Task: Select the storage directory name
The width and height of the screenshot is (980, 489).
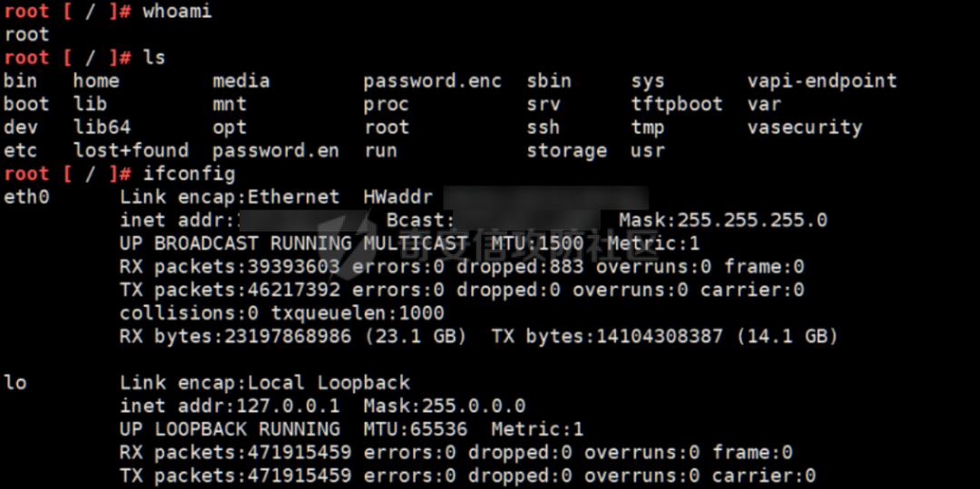Action: pos(566,152)
